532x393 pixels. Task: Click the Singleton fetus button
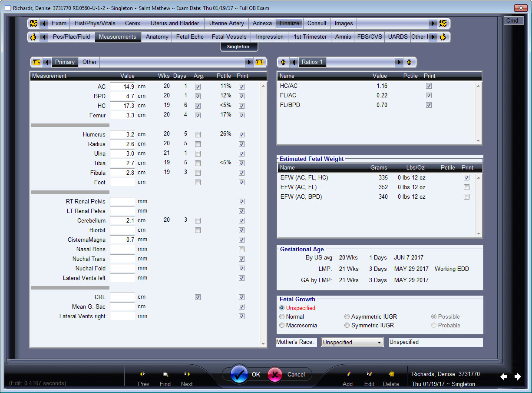[x=238, y=47]
